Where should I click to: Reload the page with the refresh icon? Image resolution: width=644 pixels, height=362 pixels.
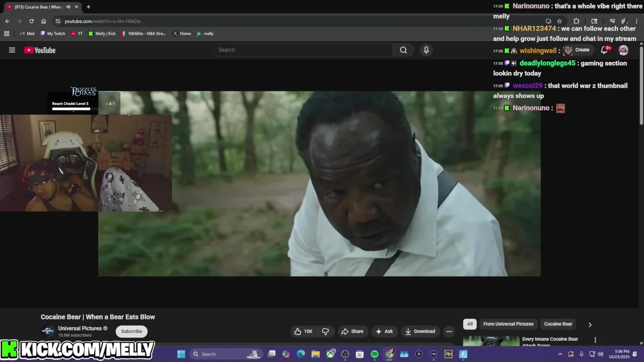pyautogui.click(x=31, y=21)
